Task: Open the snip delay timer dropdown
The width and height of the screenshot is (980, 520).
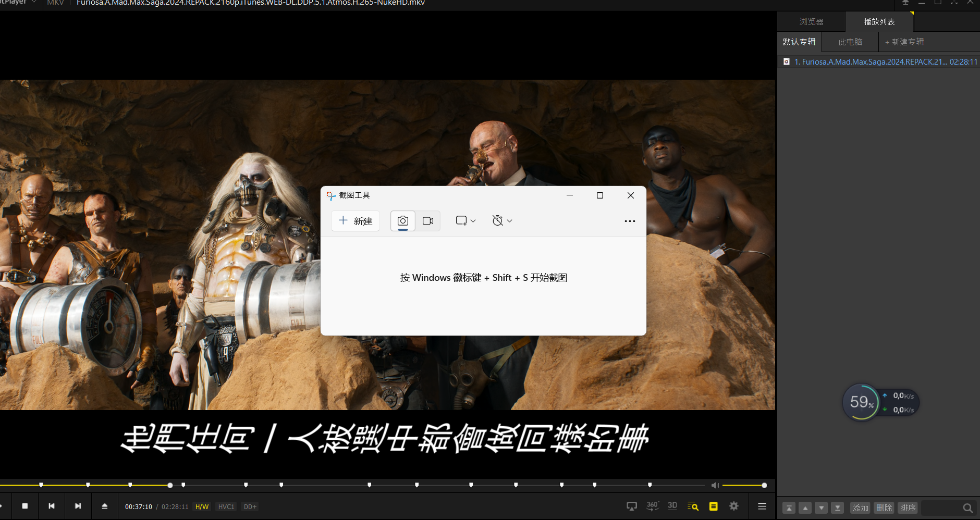Action: pyautogui.click(x=502, y=221)
